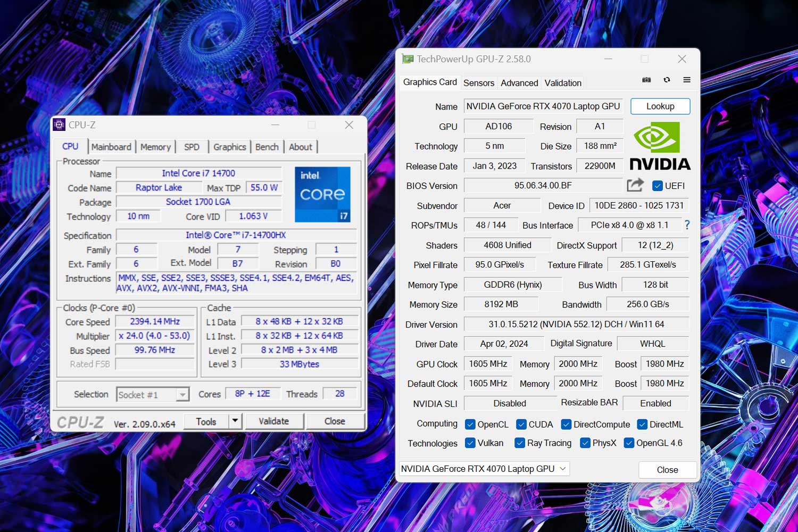Screen dimensions: 798x532
Task: Open the Advanced tab in GPU-Z
Action: (x=519, y=83)
